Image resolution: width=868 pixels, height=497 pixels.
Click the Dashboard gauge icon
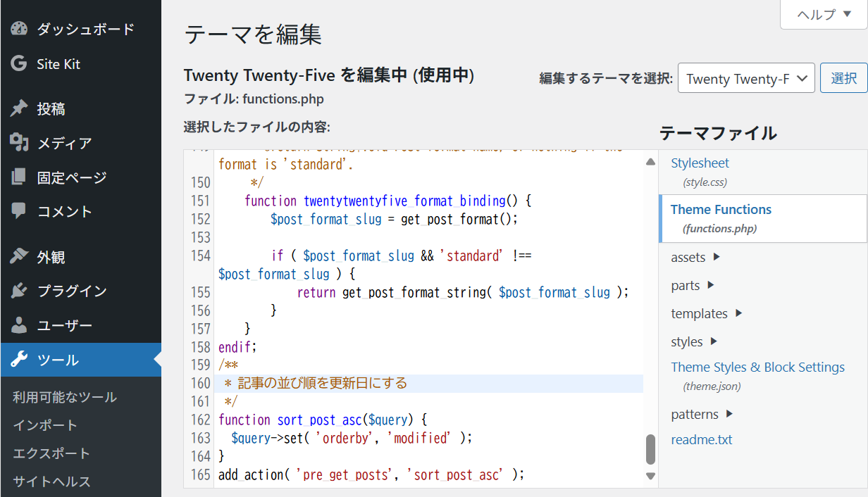pos(19,29)
